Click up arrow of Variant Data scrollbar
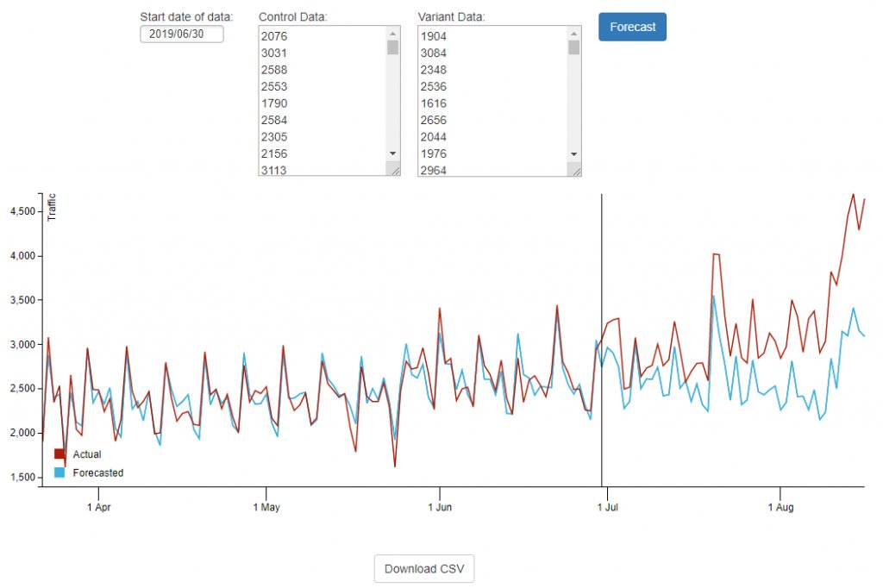 click(x=573, y=34)
